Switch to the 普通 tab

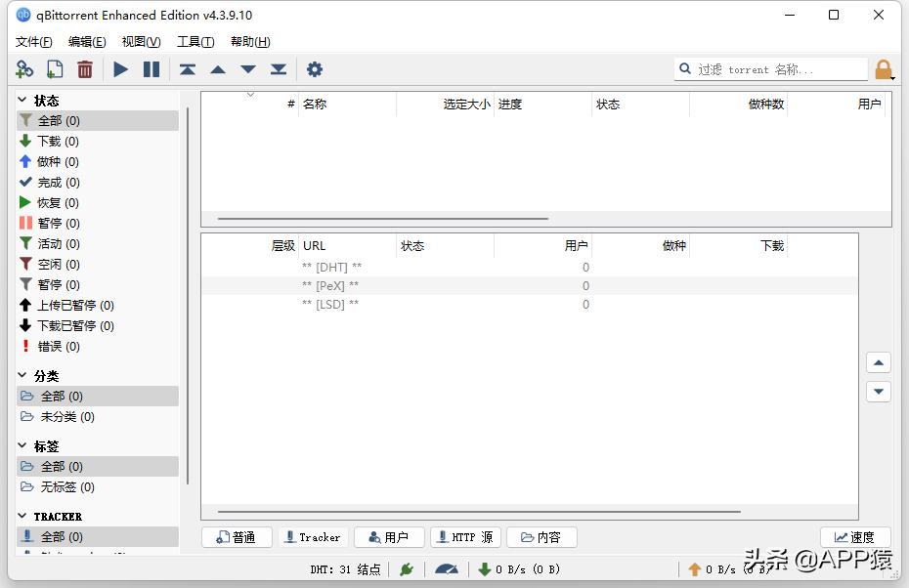[x=237, y=537]
